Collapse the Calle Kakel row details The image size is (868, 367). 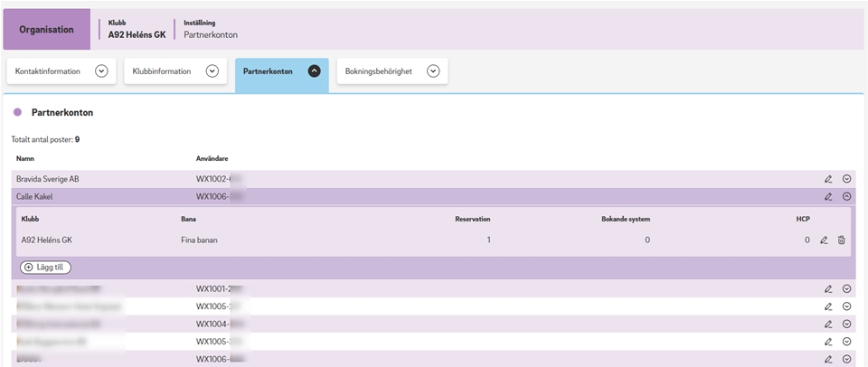[x=847, y=196]
